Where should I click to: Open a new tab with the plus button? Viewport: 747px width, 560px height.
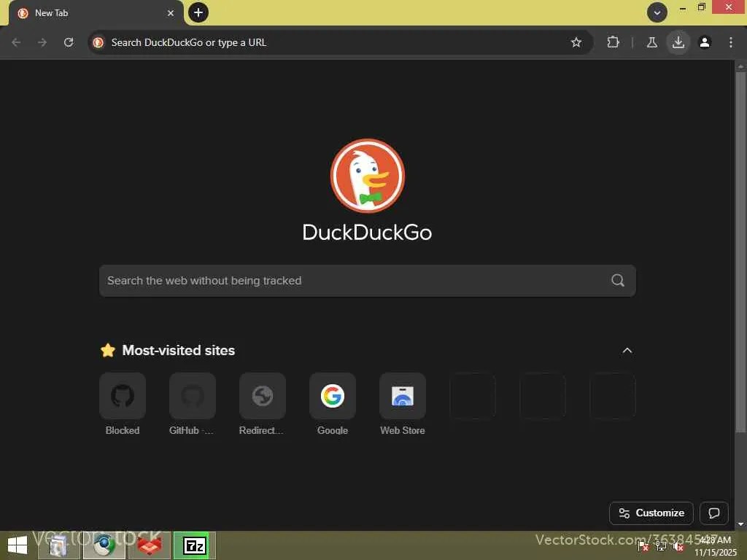click(198, 12)
